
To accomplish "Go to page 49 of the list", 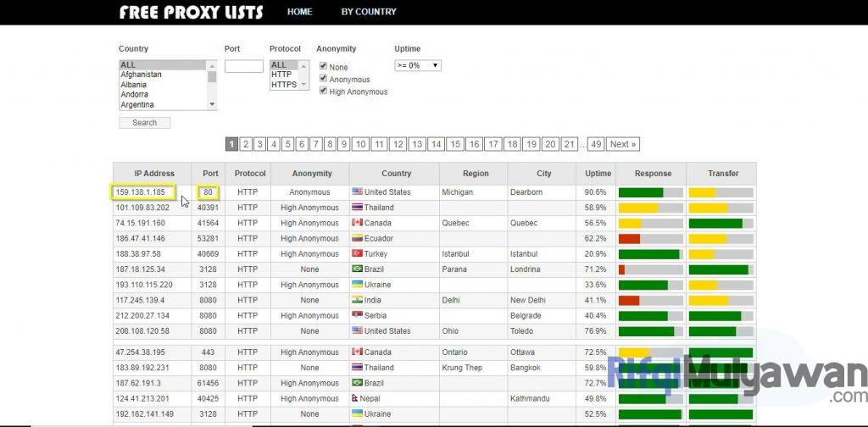I will (x=596, y=144).
